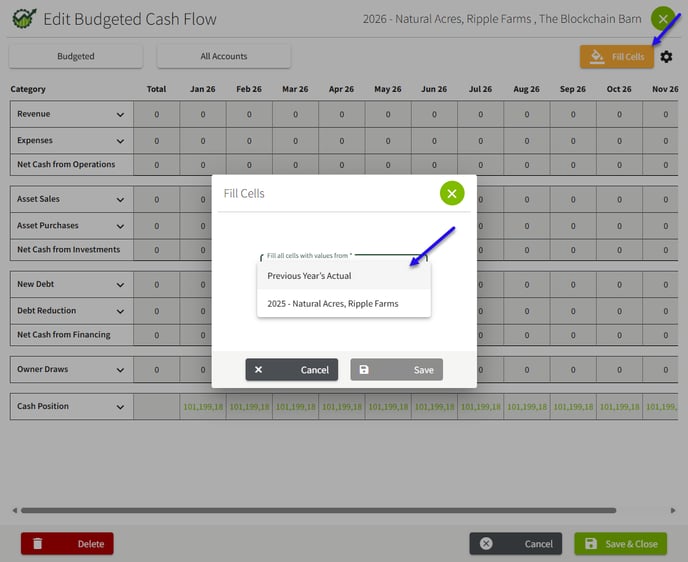This screenshot has height=562, width=688.
Task: Click the red Delete button
Action: coord(67,544)
